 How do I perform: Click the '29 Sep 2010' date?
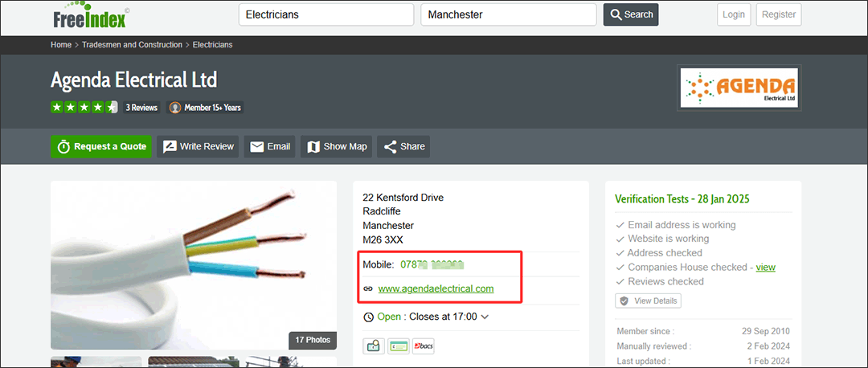pyautogui.click(x=766, y=332)
